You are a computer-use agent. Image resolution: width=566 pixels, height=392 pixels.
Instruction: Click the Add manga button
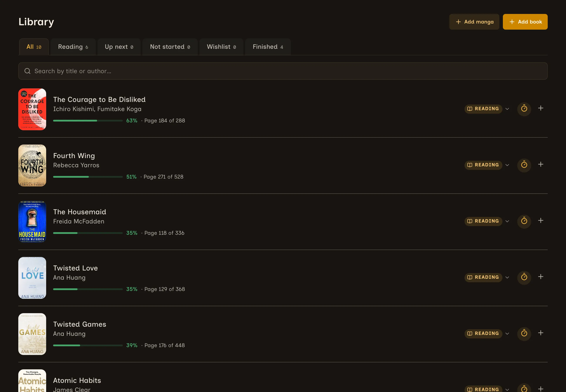tap(474, 22)
